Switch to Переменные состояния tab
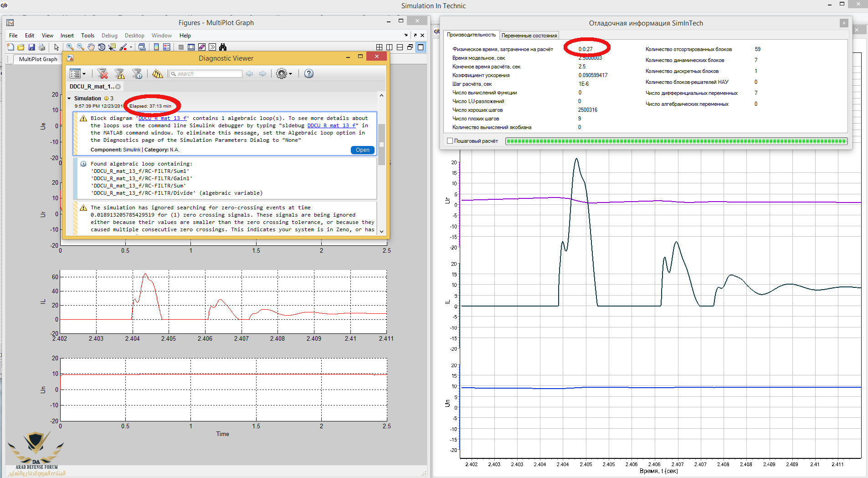Viewport: 868px width, 478px height. (529, 35)
